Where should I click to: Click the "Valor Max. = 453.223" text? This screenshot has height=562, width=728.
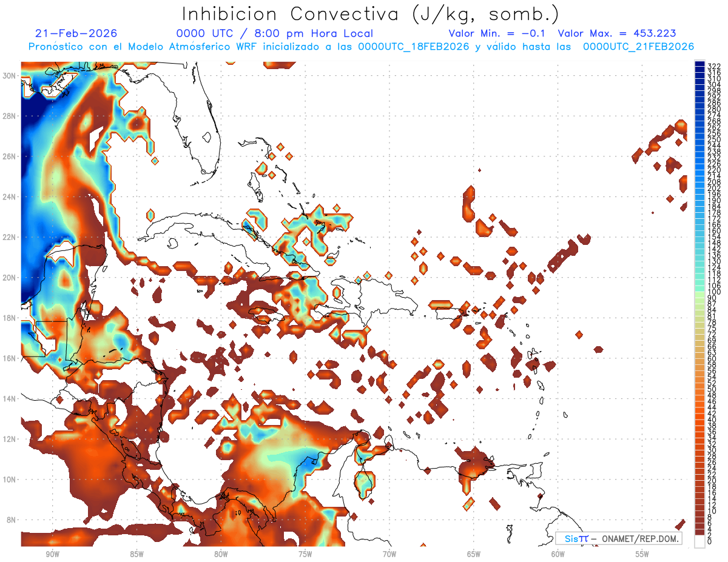pyautogui.click(x=617, y=34)
